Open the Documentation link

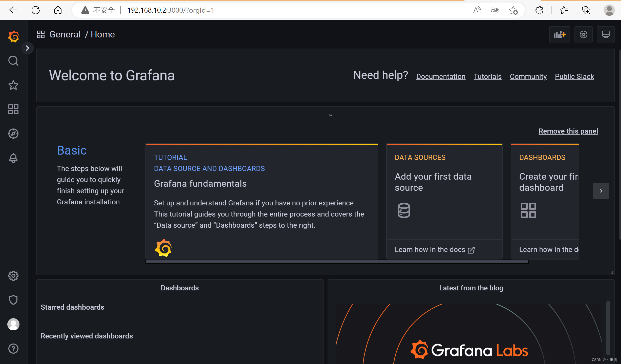click(441, 76)
